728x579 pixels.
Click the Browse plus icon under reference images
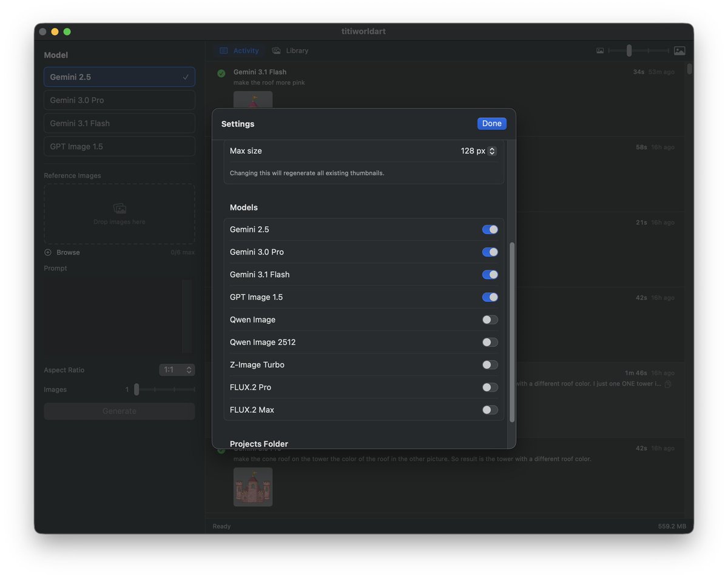(47, 252)
